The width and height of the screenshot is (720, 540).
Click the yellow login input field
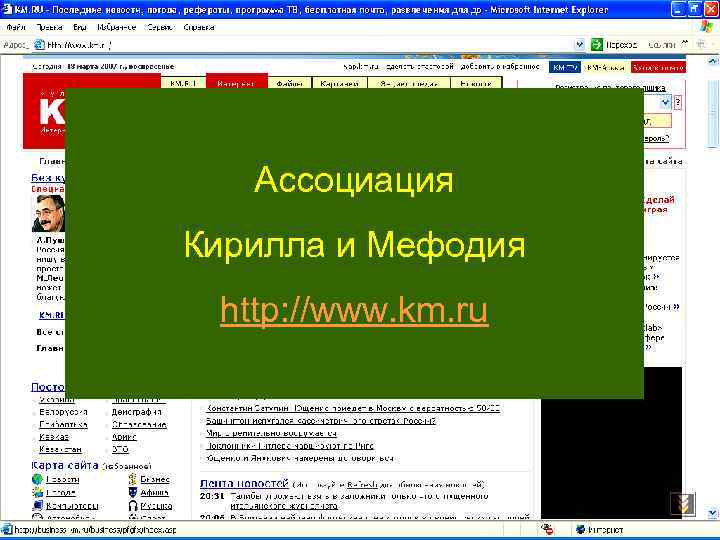[657, 121]
